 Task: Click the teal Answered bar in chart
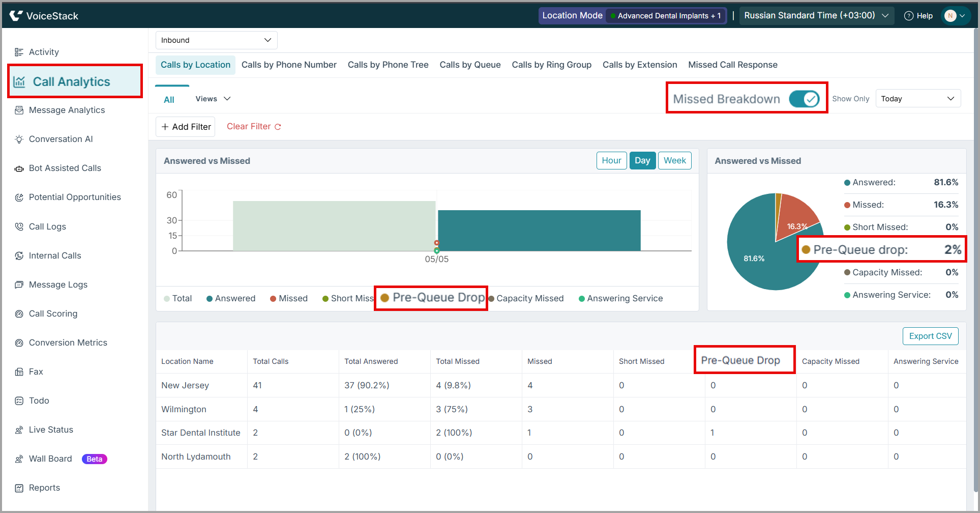point(539,231)
